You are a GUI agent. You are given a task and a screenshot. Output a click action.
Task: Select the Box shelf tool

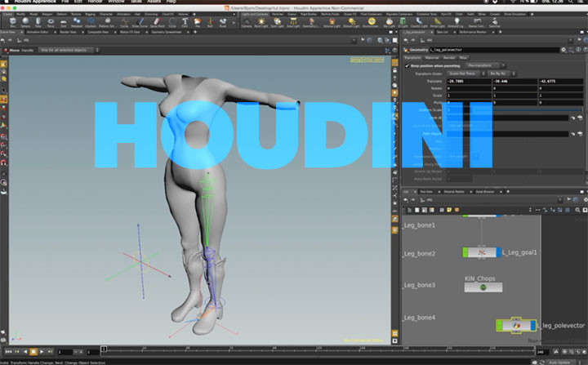click(x=13, y=23)
